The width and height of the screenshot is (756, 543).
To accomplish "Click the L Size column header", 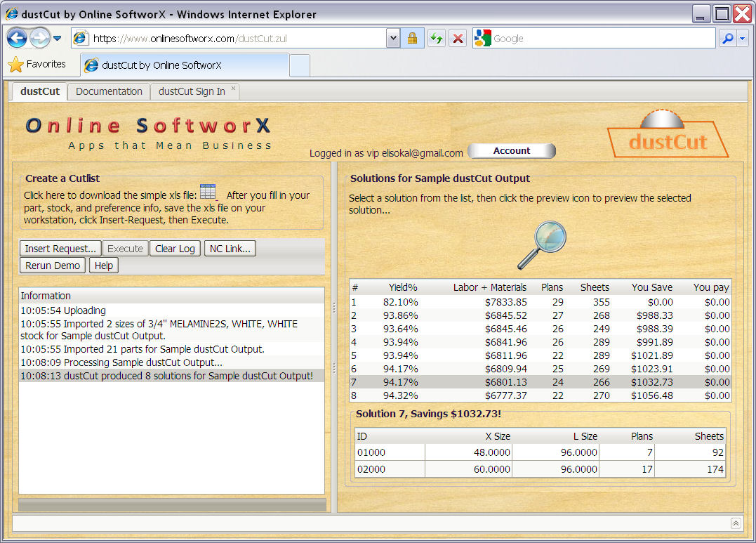I will click(585, 436).
